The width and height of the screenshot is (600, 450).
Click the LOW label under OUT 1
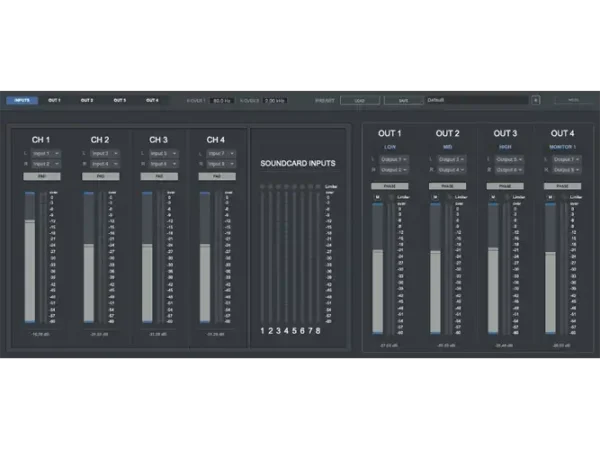[390, 147]
